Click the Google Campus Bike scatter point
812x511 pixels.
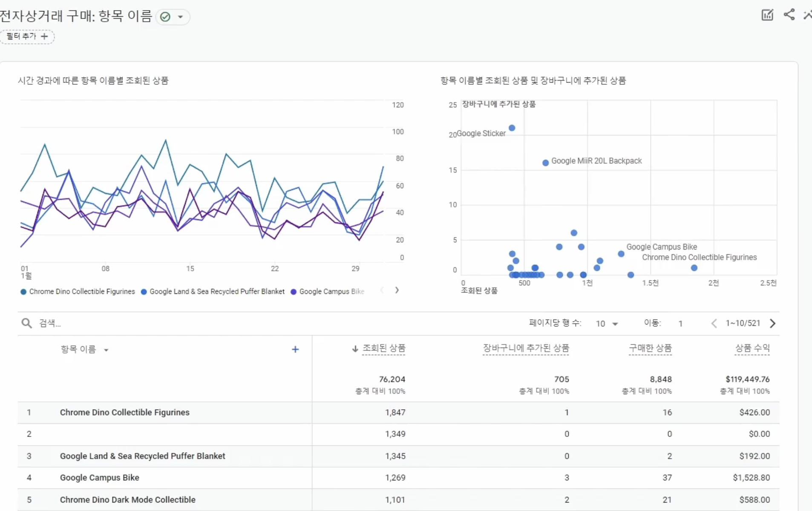621,254
